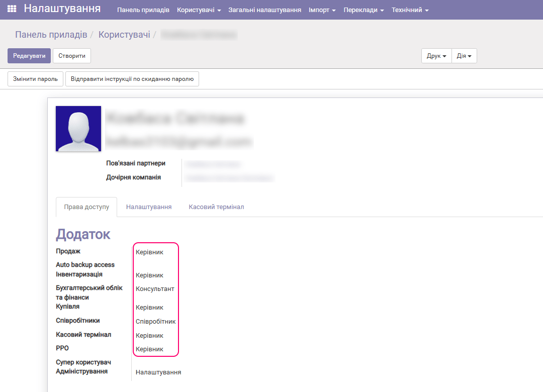Open Загальні налаштування from the top menu
The height and width of the screenshot is (392, 543).
tap(264, 9)
